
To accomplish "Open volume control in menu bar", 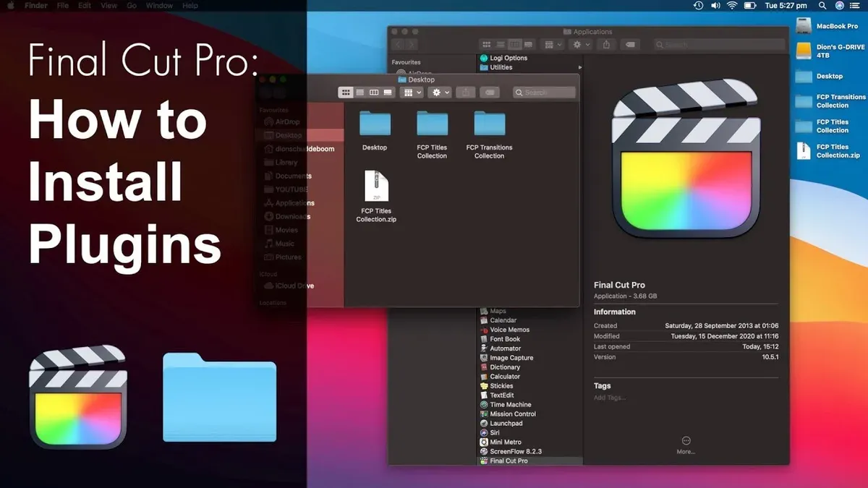I will coord(715,6).
